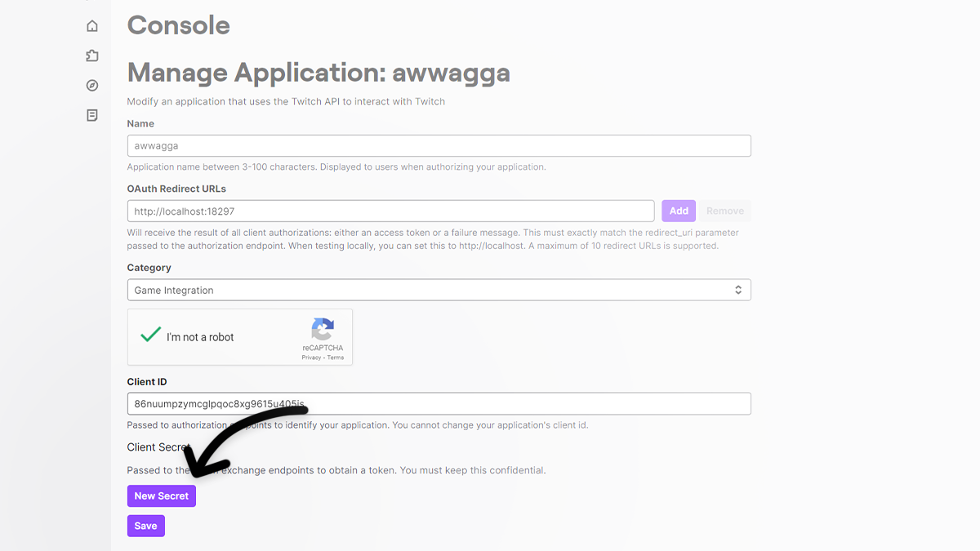Select the Name label
The height and width of the screenshot is (551, 980).
point(140,124)
